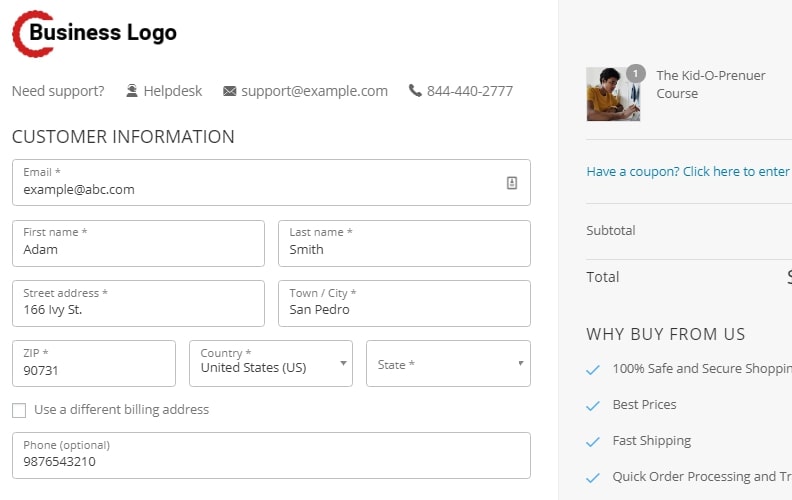Click the checkmark beside Fast Shipping
The height and width of the screenshot is (500, 792).
click(x=592, y=442)
